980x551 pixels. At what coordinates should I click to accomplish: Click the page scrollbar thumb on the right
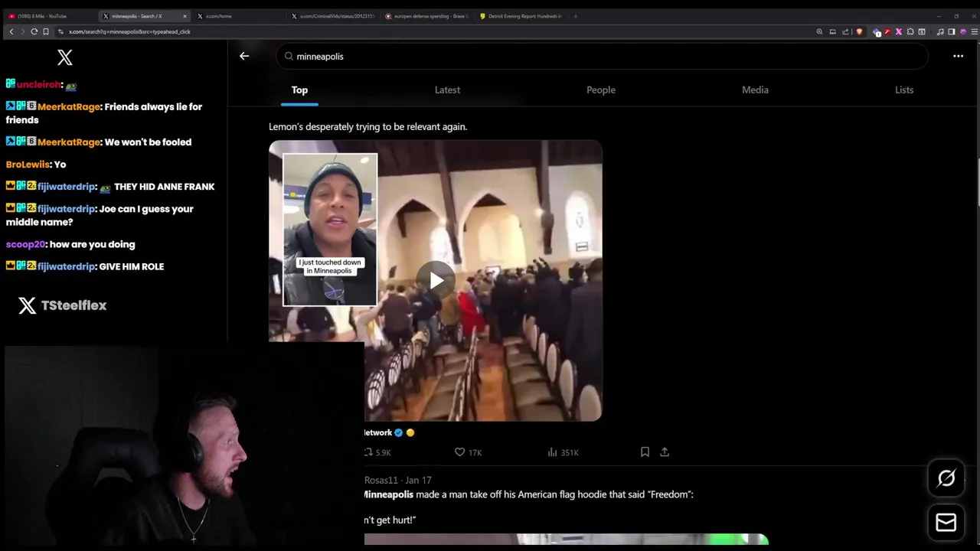pyautogui.click(x=978, y=181)
